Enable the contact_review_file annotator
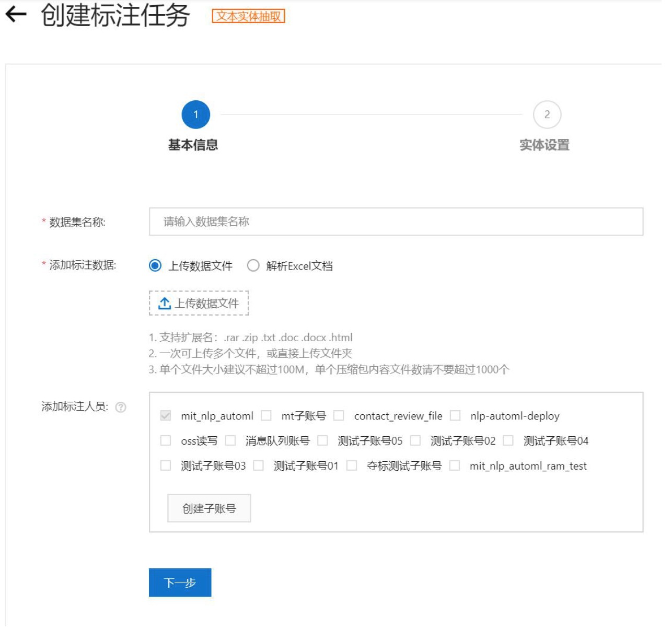The height and width of the screenshot is (629, 672). point(339,416)
